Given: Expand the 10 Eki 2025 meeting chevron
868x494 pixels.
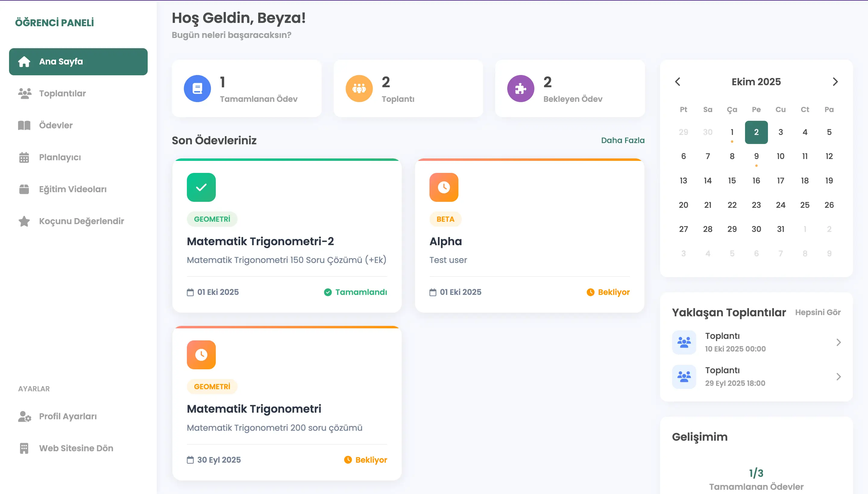Looking at the screenshot, I should (x=838, y=342).
